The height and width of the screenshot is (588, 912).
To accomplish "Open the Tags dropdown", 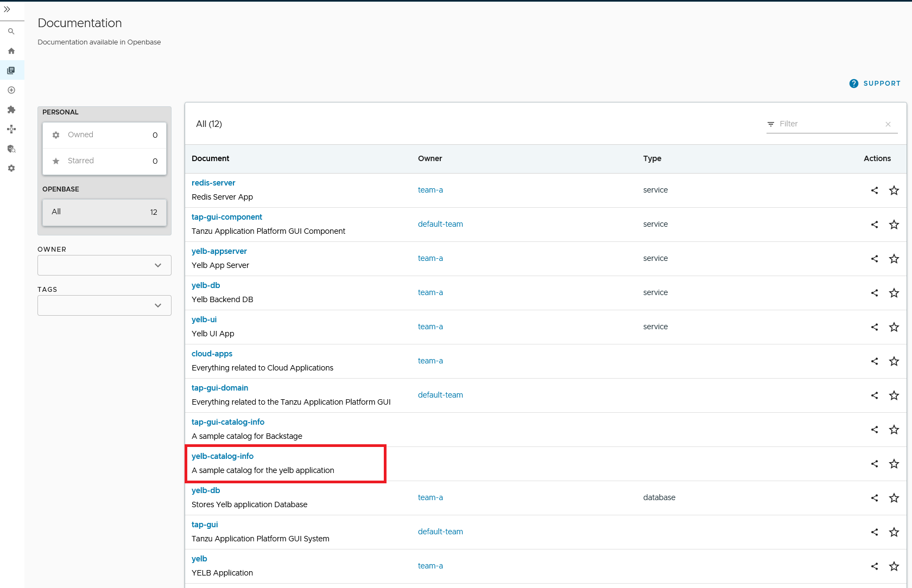I will pyautogui.click(x=104, y=305).
